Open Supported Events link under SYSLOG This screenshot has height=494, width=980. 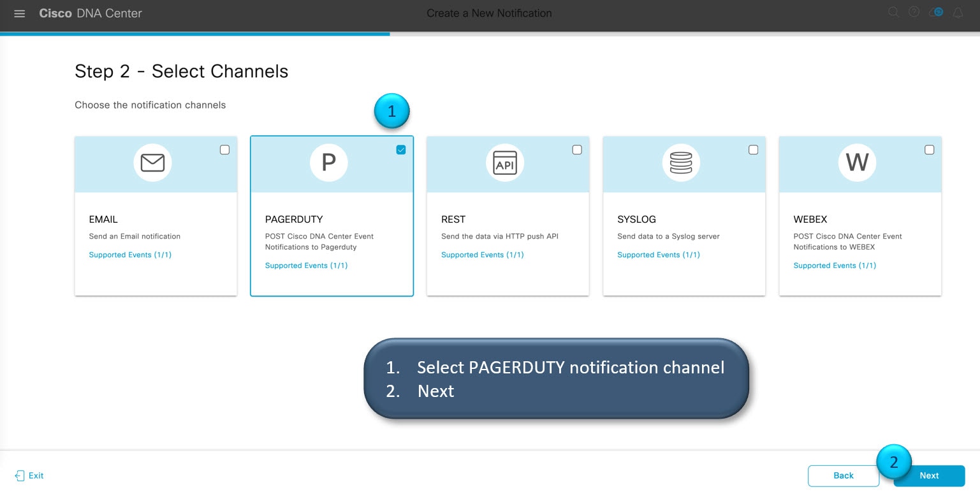pyautogui.click(x=659, y=255)
